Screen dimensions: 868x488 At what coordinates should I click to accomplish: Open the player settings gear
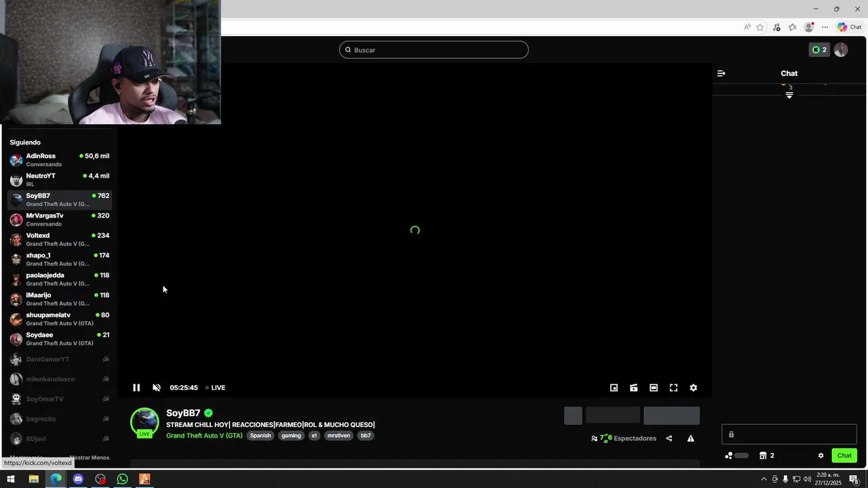coord(693,388)
